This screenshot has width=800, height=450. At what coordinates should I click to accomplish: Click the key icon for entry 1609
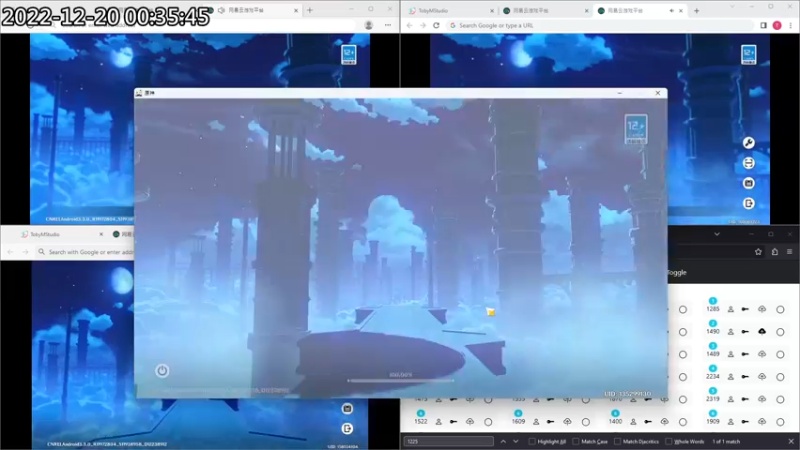(551, 422)
